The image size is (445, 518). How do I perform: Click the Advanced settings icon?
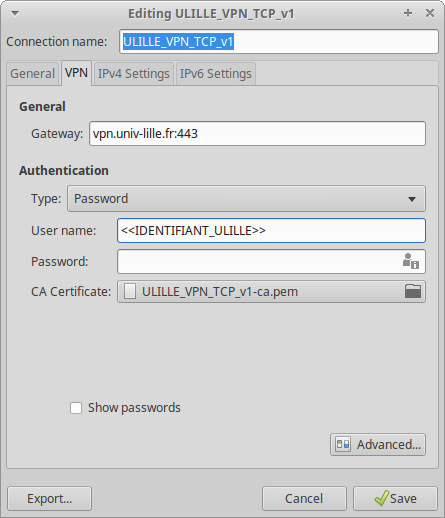click(x=343, y=444)
